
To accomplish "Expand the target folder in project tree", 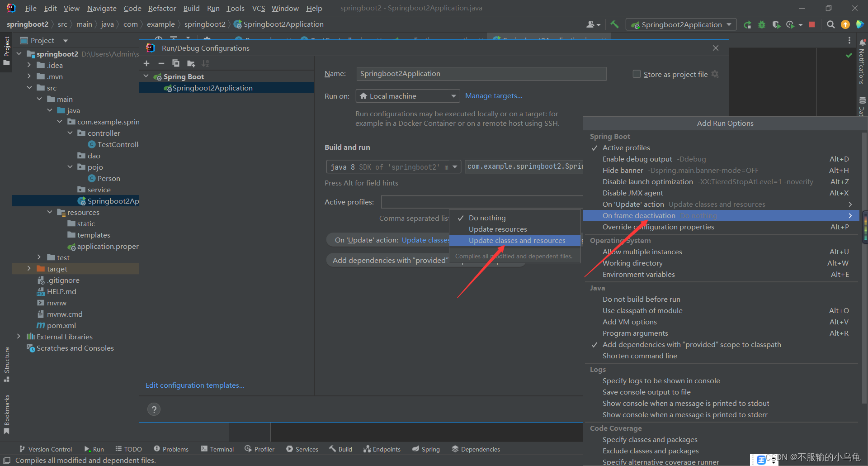I will (x=29, y=268).
